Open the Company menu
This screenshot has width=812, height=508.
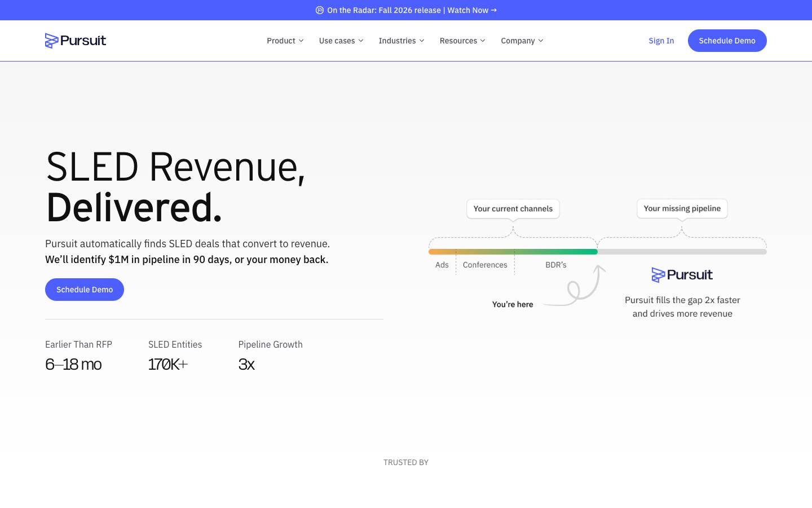pyautogui.click(x=522, y=41)
